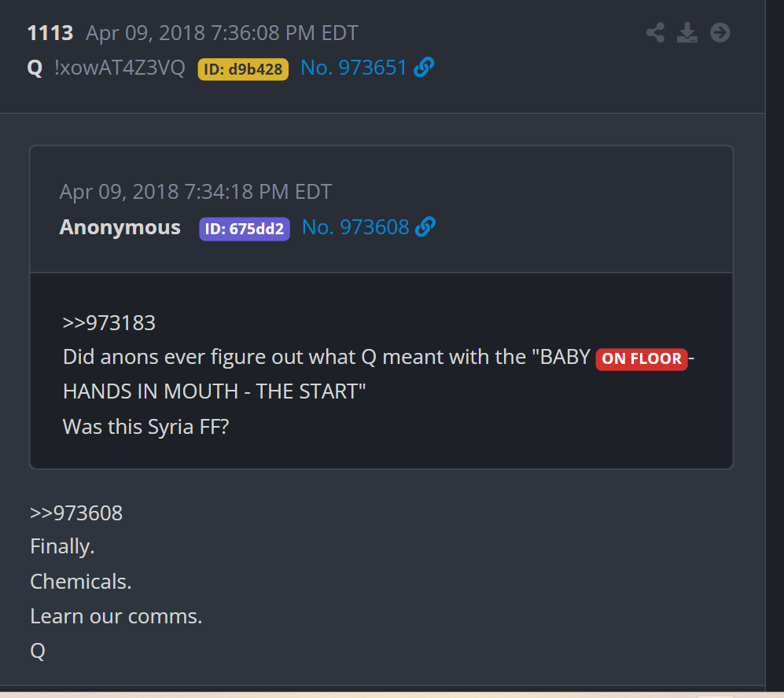
Task: Click post number 1113 heading
Action: point(50,33)
